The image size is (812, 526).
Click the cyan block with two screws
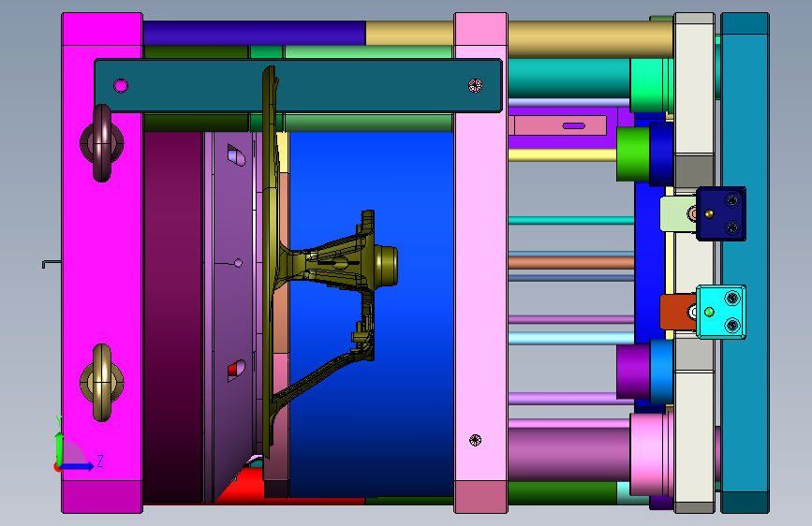click(x=721, y=312)
